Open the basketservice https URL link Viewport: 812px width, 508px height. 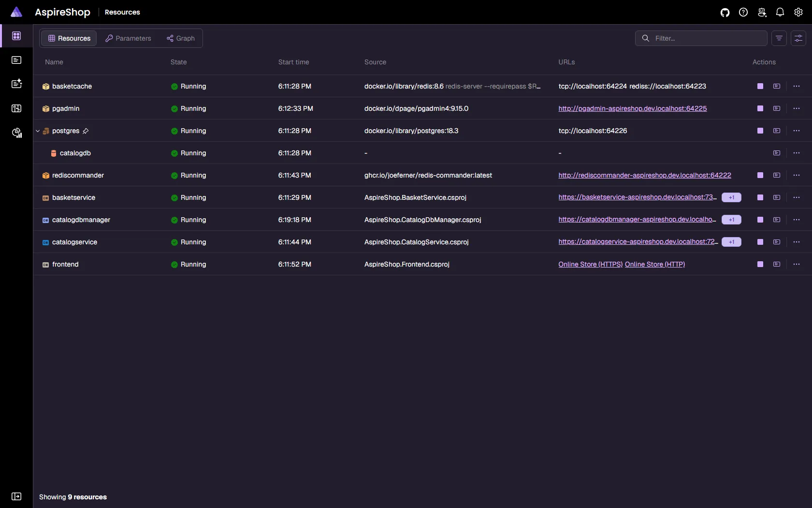(638, 197)
